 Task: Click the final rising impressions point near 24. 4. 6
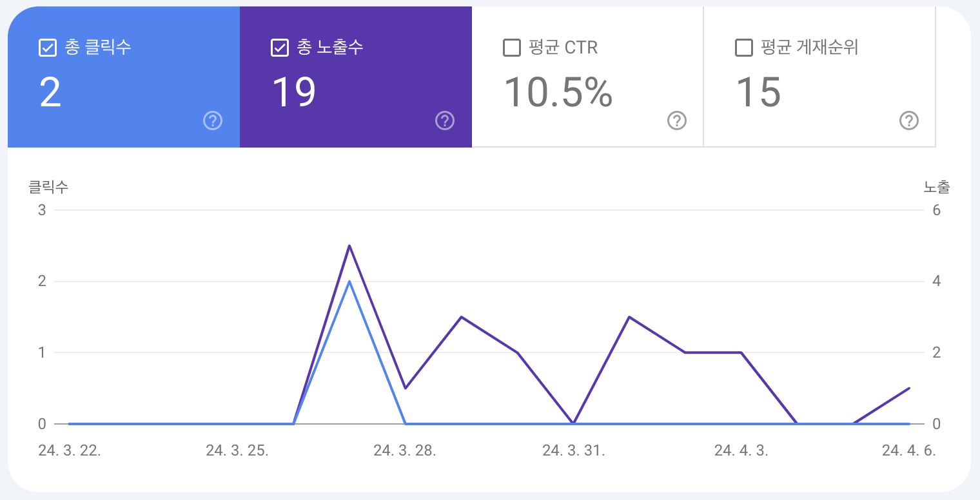point(908,388)
